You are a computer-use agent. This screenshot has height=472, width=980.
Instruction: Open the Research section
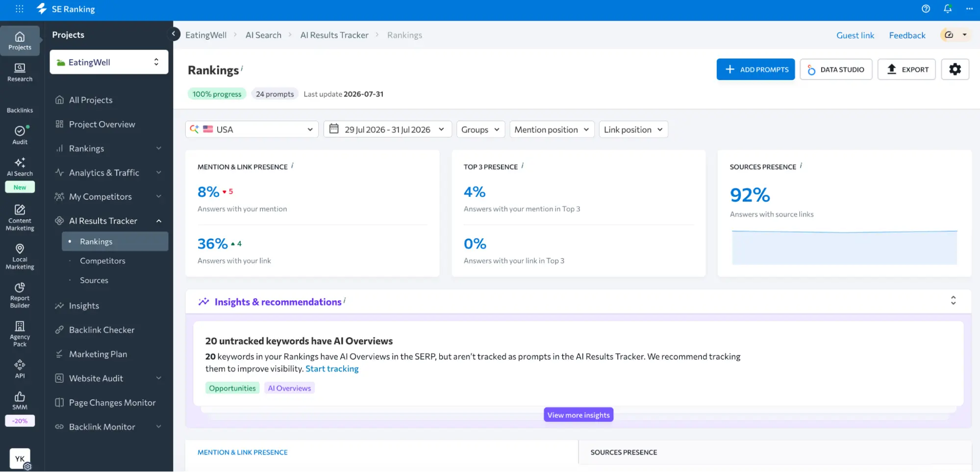click(20, 73)
